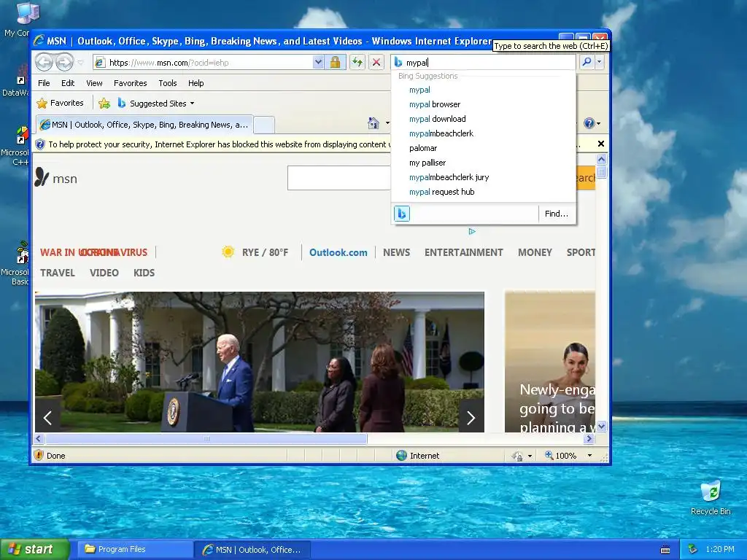Click the Back navigation arrow
Viewport: 747px width, 560px height.
[44, 62]
